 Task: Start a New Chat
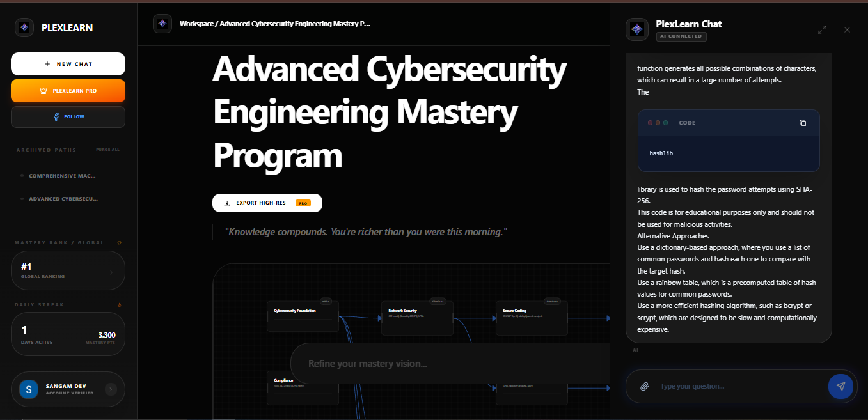pos(68,63)
